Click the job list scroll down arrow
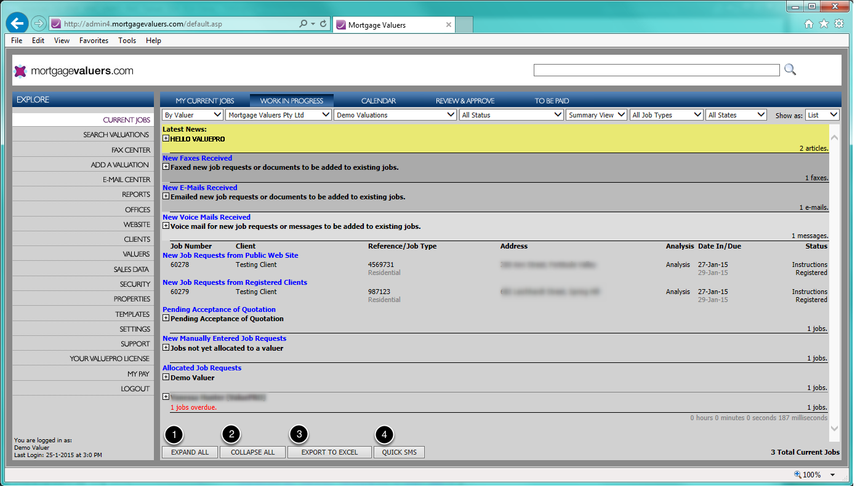This screenshot has width=868, height=486. pos(834,428)
